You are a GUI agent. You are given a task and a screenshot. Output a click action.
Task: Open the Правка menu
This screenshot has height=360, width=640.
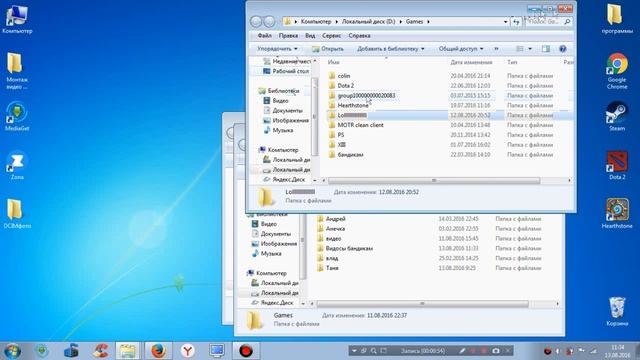(x=288, y=36)
